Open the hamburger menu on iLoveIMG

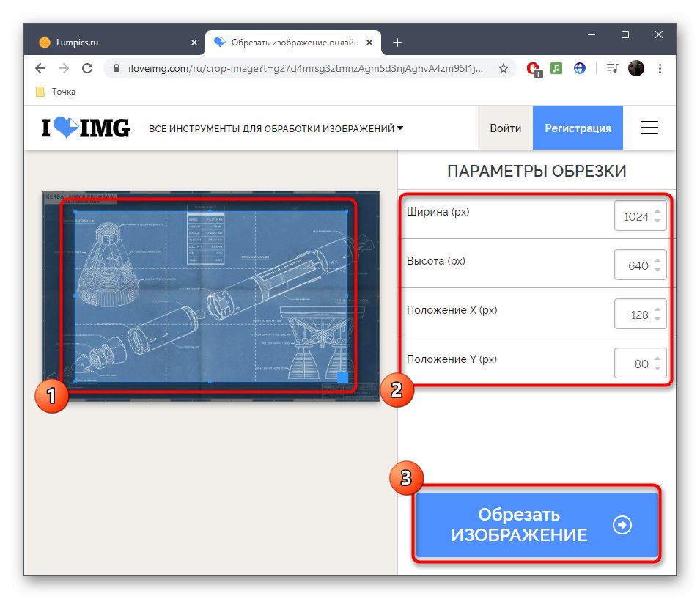click(649, 128)
